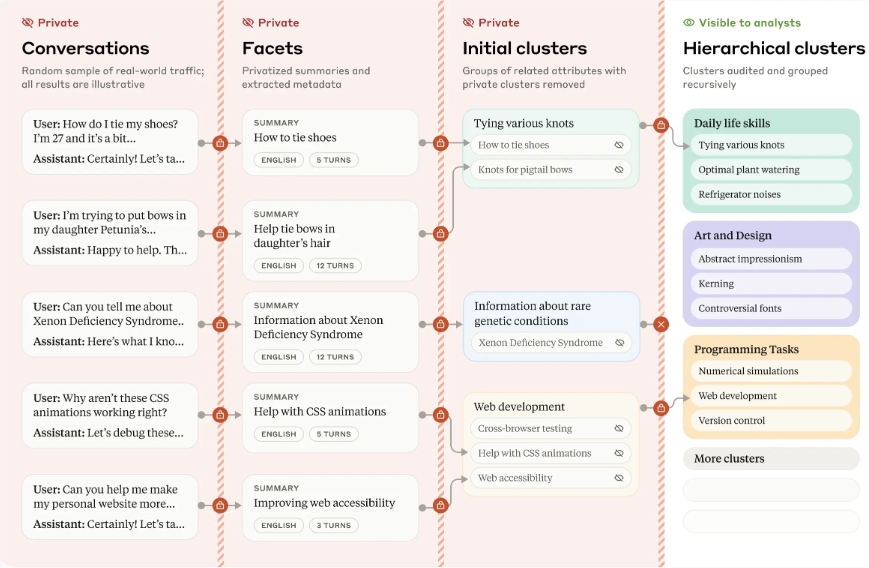
Task: Toggle hidden-eye icon on "How to tie shoes" cluster row
Action: [619, 145]
